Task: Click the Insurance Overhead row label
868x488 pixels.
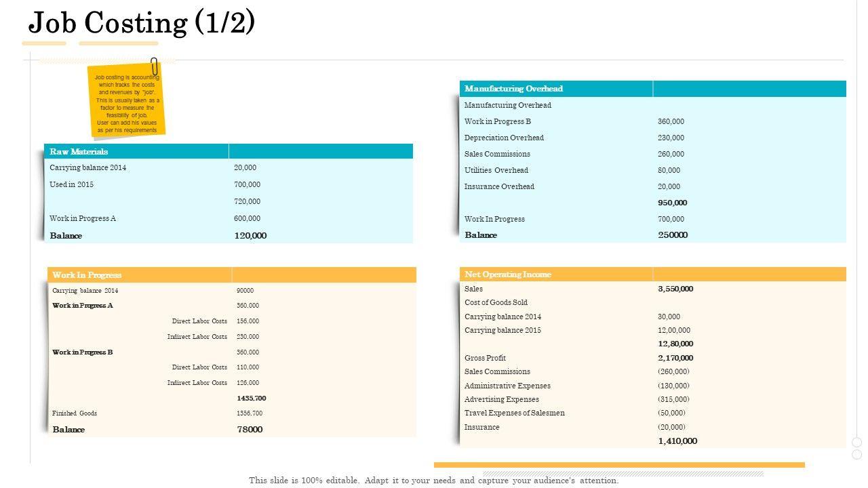Action: pos(499,186)
